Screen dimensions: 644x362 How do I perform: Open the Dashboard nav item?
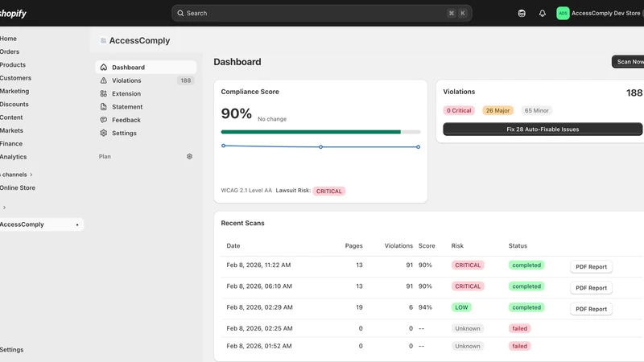coord(146,68)
